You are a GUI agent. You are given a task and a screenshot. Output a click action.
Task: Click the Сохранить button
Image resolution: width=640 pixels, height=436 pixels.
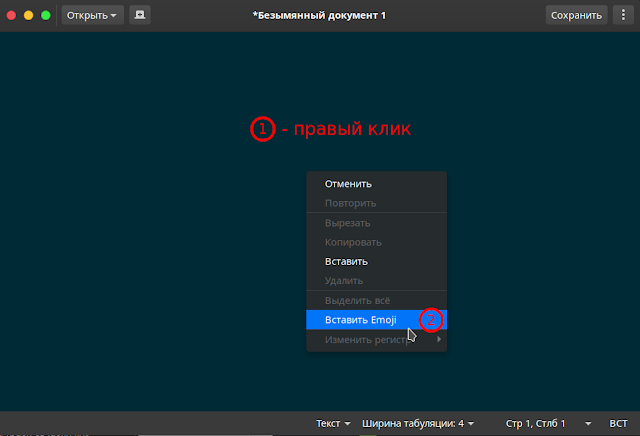pos(576,15)
